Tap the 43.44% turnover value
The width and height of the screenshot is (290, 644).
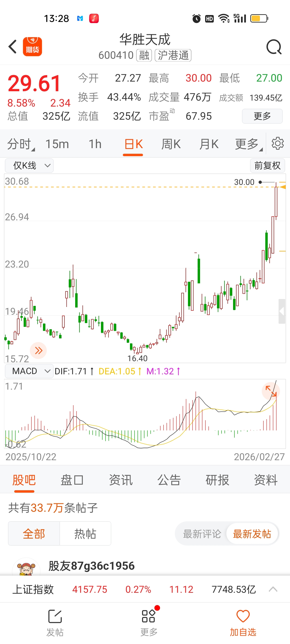coord(124,97)
